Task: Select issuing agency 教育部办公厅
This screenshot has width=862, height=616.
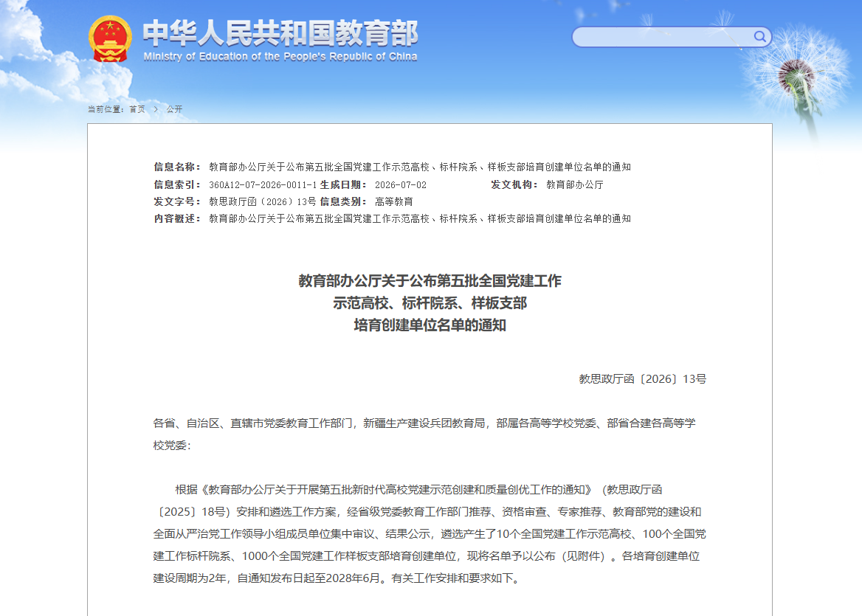Action: (574, 184)
